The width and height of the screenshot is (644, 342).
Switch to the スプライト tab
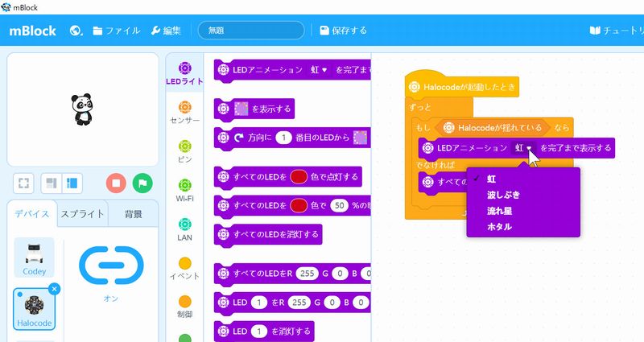click(x=82, y=214)
